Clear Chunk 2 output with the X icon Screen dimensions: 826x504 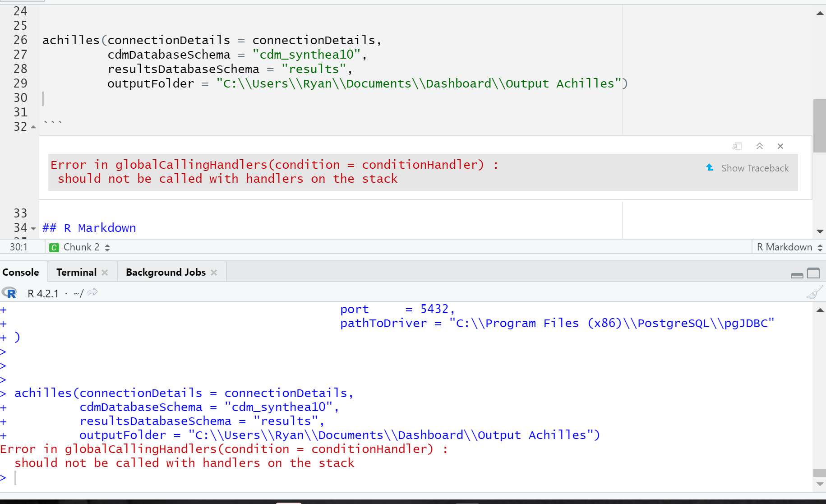pyautogui.click(x=780, y=146)
